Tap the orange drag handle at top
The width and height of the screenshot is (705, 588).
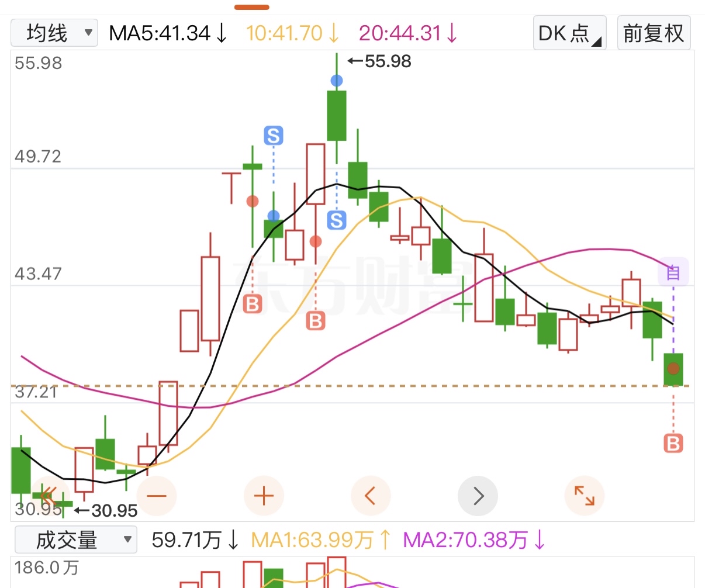[252, 7]
